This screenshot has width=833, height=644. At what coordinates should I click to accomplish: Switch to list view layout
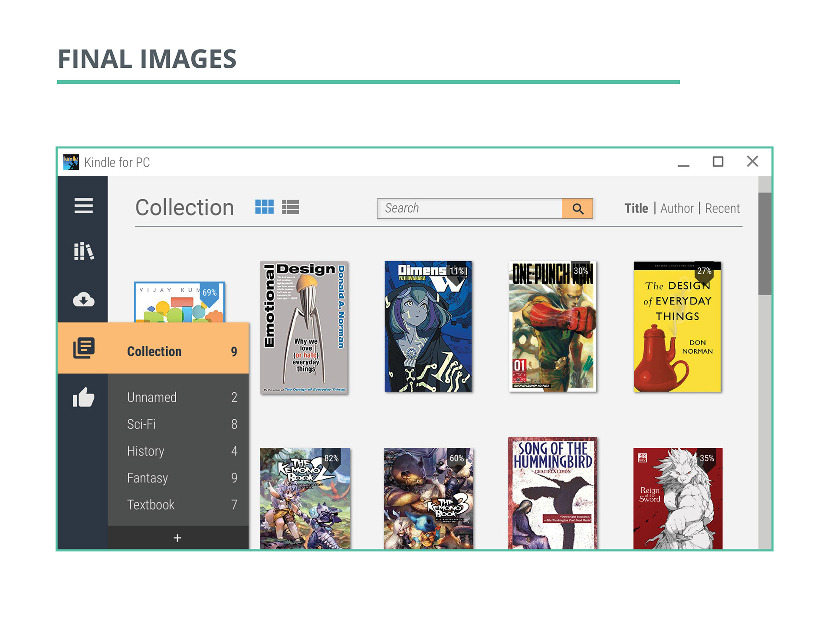[290, 207]
